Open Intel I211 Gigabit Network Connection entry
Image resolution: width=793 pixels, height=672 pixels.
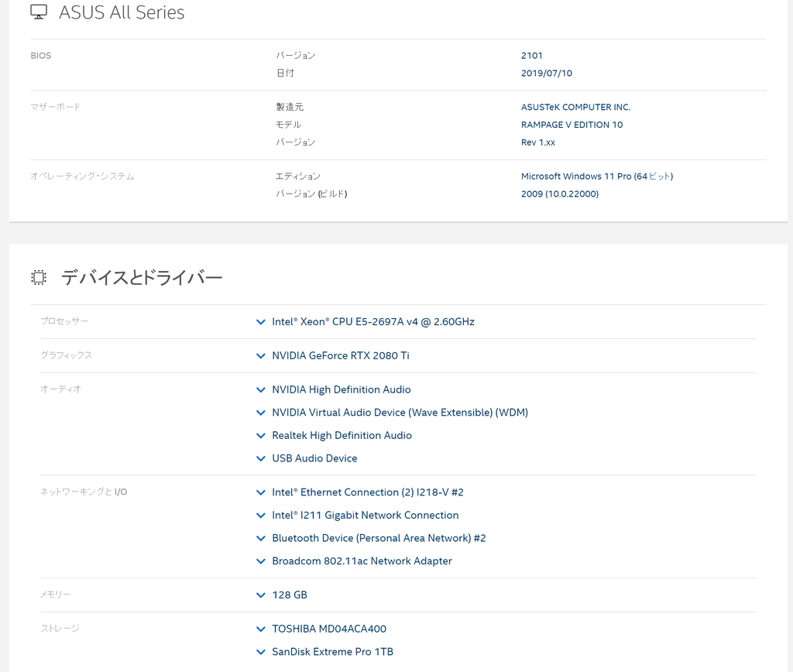point(366,516)
